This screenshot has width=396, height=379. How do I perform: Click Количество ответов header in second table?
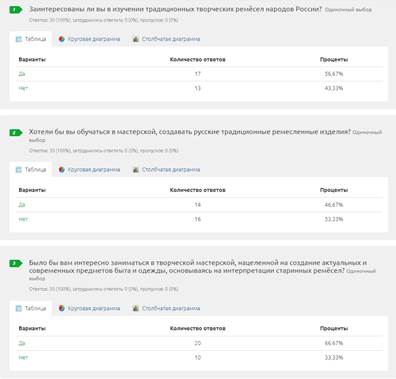[x=198, y=190]
